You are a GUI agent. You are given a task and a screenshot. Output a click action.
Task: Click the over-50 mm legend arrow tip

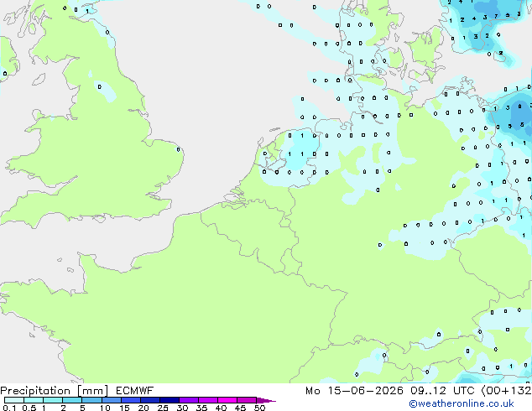click(266, 400)
